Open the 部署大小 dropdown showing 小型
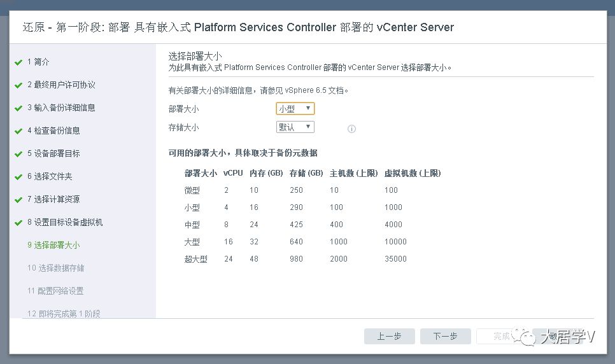 [295, 109]
